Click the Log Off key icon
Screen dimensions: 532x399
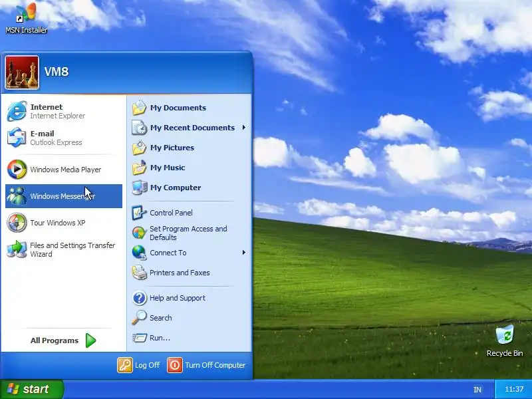(125, 365)
